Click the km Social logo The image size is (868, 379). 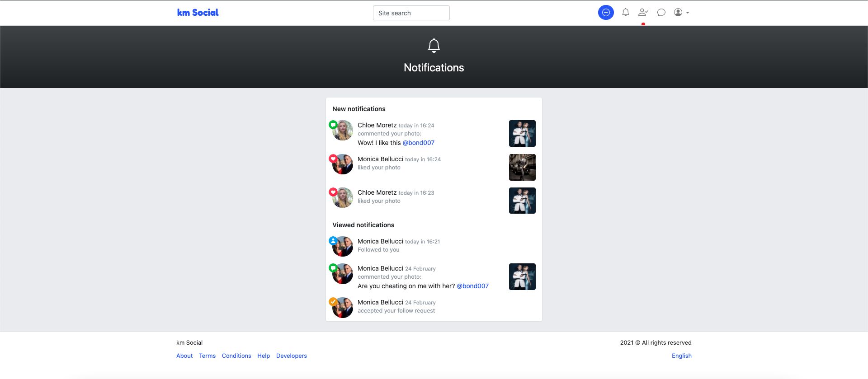(198, 13)
